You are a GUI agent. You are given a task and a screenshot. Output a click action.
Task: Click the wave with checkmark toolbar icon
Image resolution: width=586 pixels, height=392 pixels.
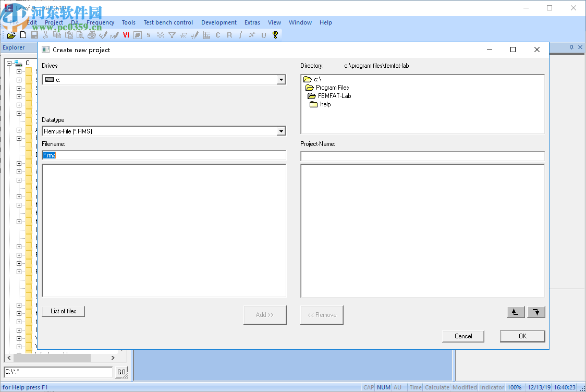pyautogui.click(x=194, y=35)
